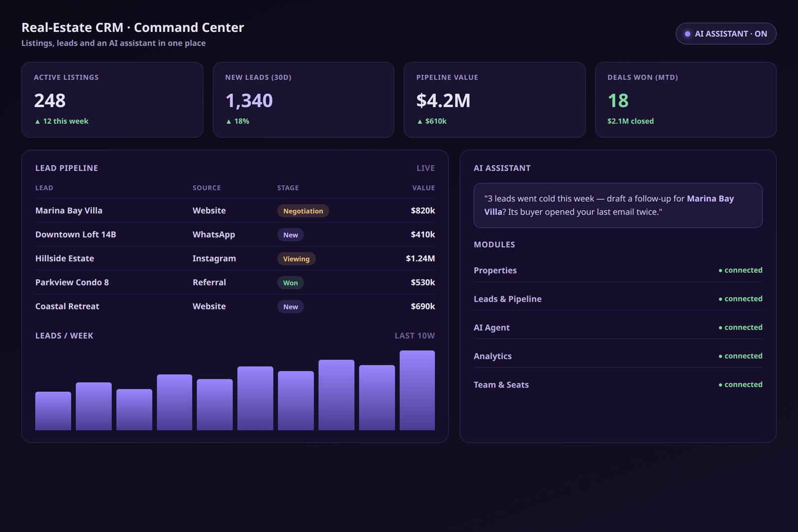Click the MODULES section heading

point(494,245)
